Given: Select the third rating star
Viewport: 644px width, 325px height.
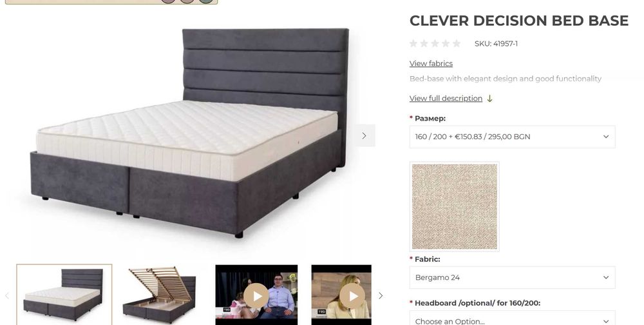Looking at the screenshot, I should (x=435, y=43).
